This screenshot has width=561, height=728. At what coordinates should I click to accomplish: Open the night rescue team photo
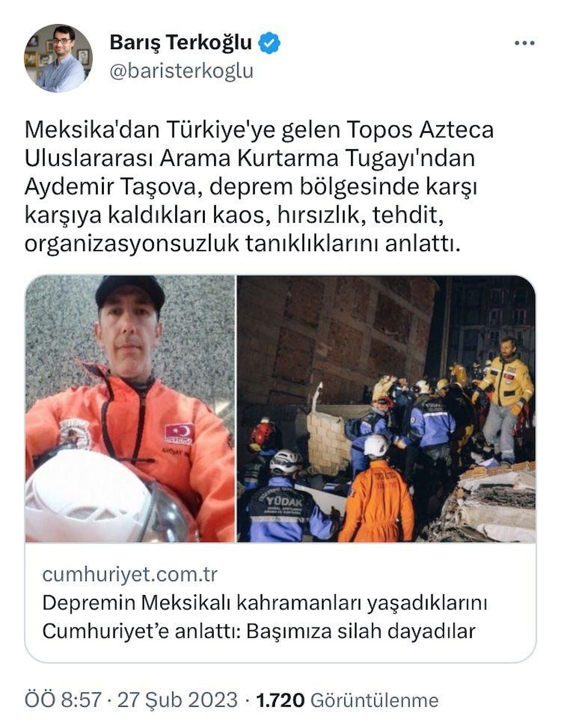[x=386, y=409]
